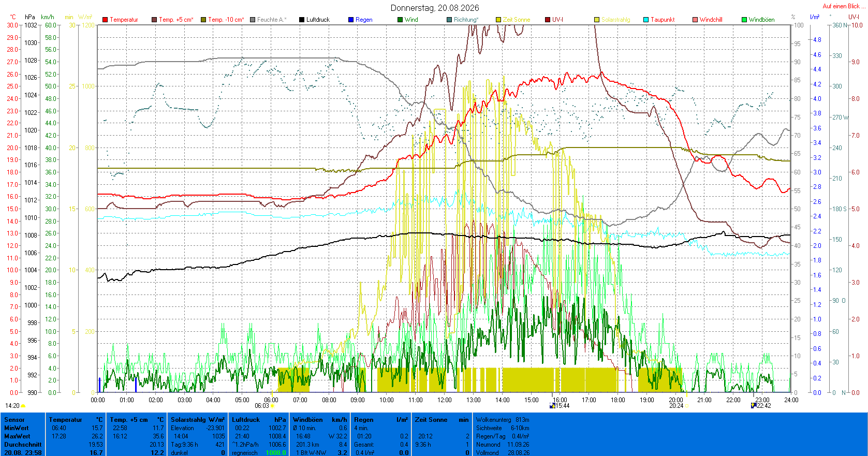Click the 03:00 time axis label
The width and height of the screenshot is (868, 456).
coord(185,400)
